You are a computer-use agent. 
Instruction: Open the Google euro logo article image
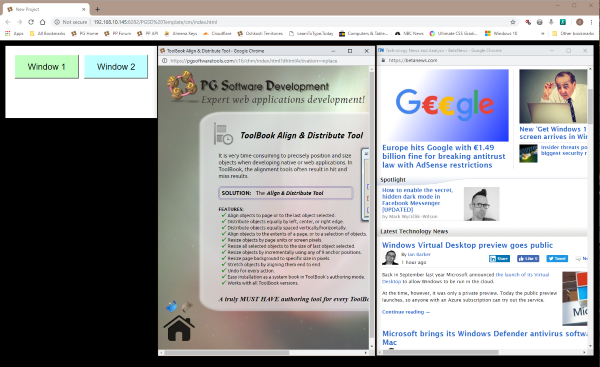[445, 105]
